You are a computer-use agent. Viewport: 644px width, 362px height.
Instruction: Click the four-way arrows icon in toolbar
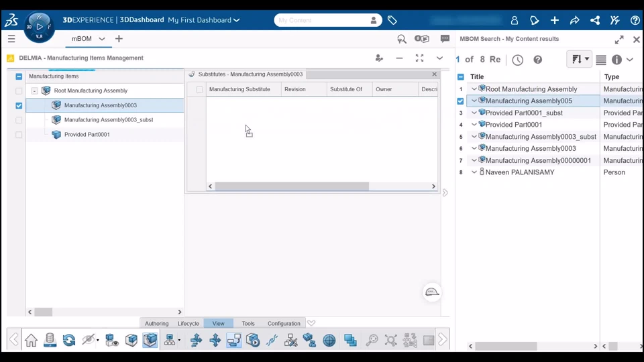(x=215, y=340)
